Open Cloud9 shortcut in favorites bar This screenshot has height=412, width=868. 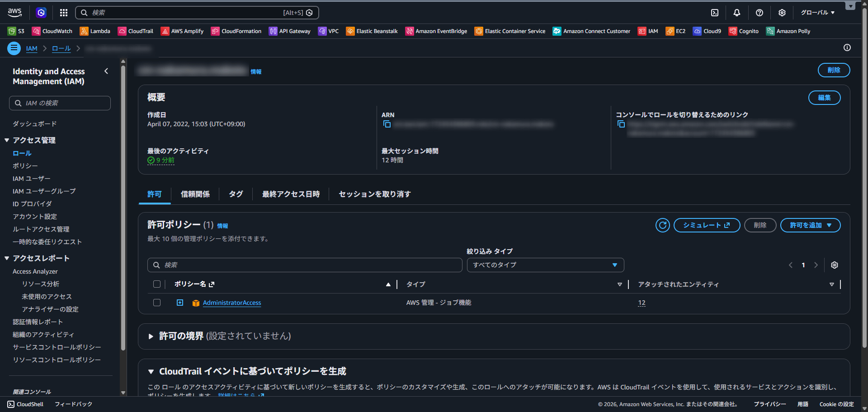(x=707, y=31)
